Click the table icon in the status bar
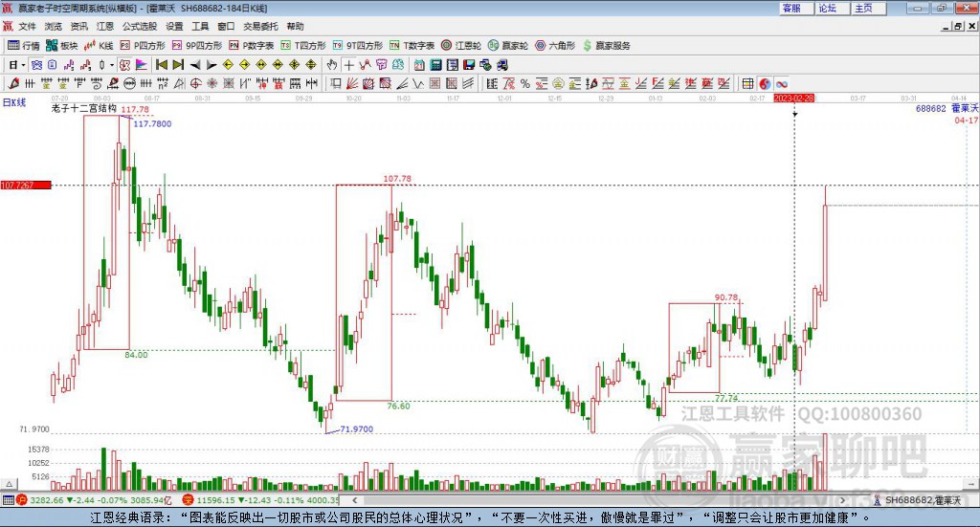This screenshot has width=980, height=527. click(8, 500)
